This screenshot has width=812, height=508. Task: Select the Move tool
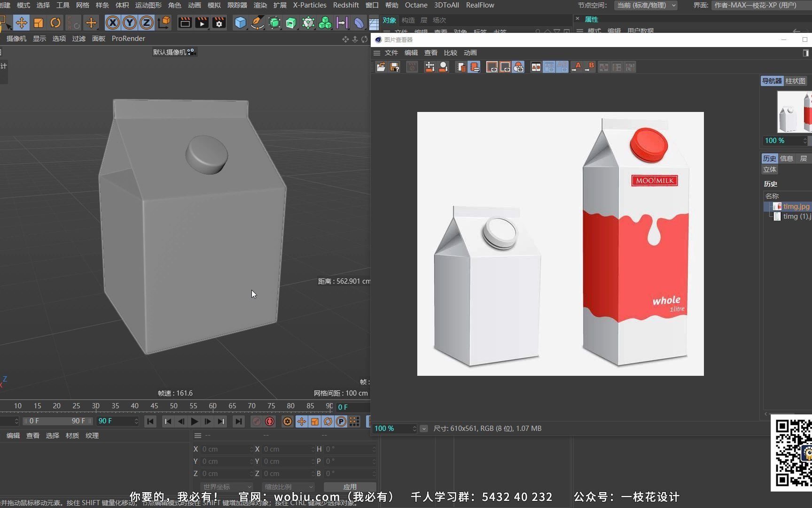21,23
